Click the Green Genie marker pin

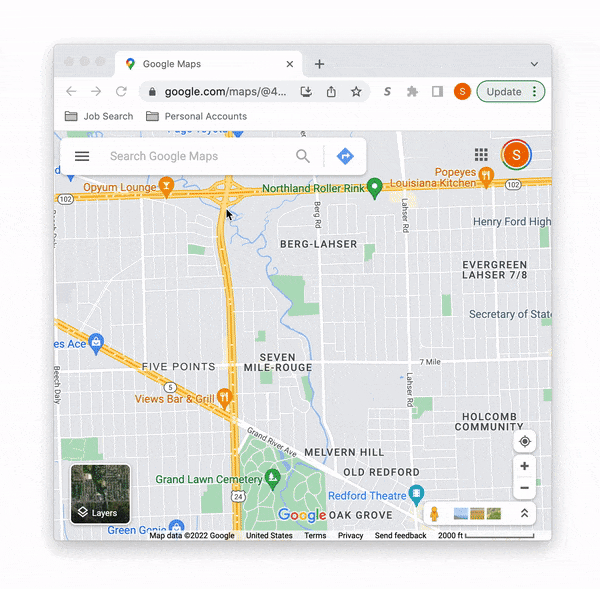[x=176, y=526]
